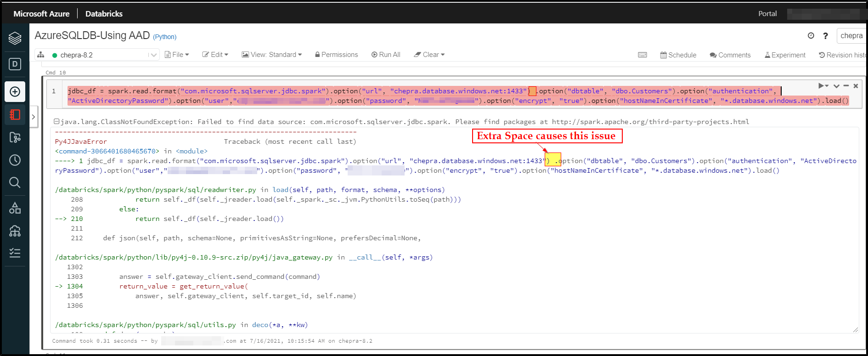Screen dimensions: 868x356
Task: Open the Search magnifier icon in sidebar
Action: point(15,182)
